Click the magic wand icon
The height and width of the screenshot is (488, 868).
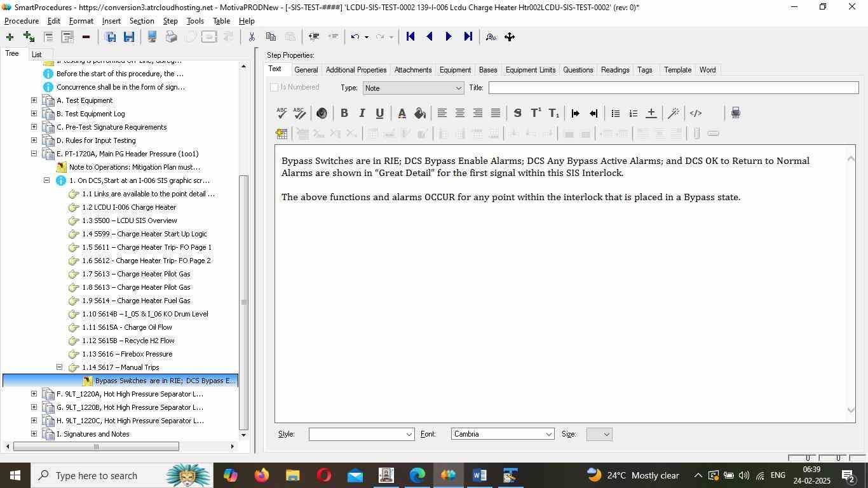pyautogui.click(x=674, y=113)
